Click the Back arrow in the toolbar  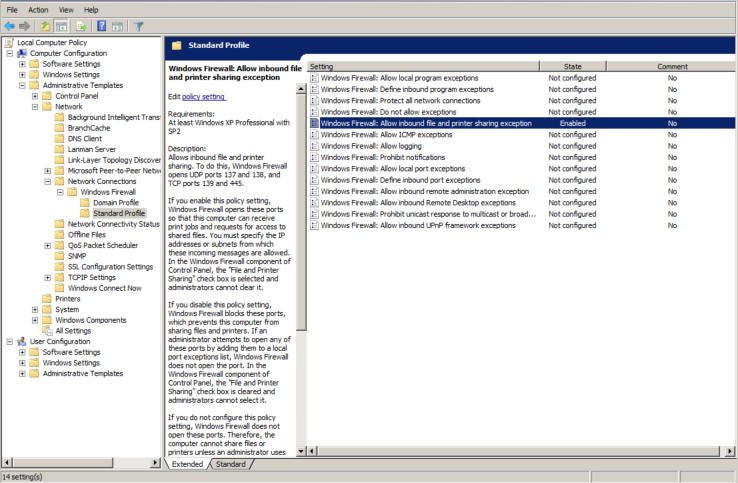pyautogui.click(x=10, y=26)
